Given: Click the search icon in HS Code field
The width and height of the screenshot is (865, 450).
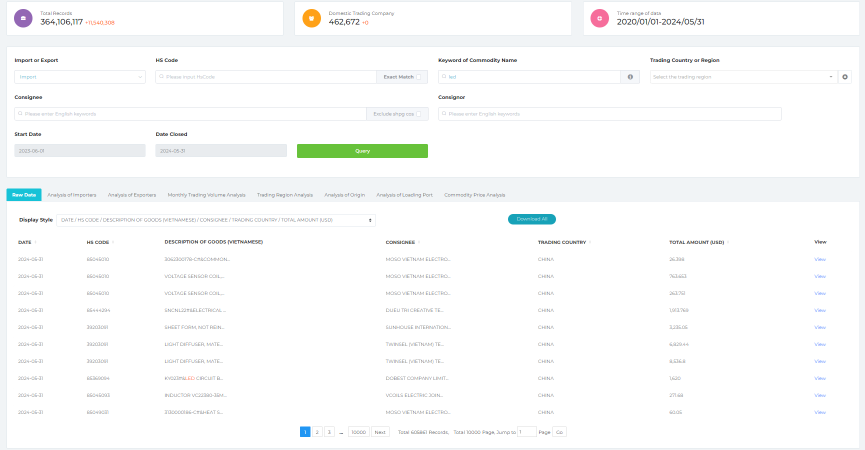Looking at the screenshot, I should click(162, 76).
